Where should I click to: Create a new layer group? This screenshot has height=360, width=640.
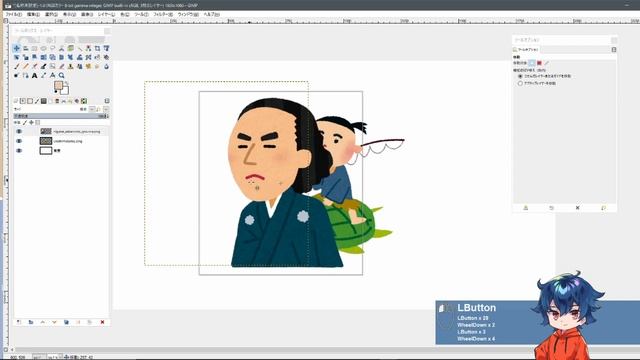coord(31,322)
